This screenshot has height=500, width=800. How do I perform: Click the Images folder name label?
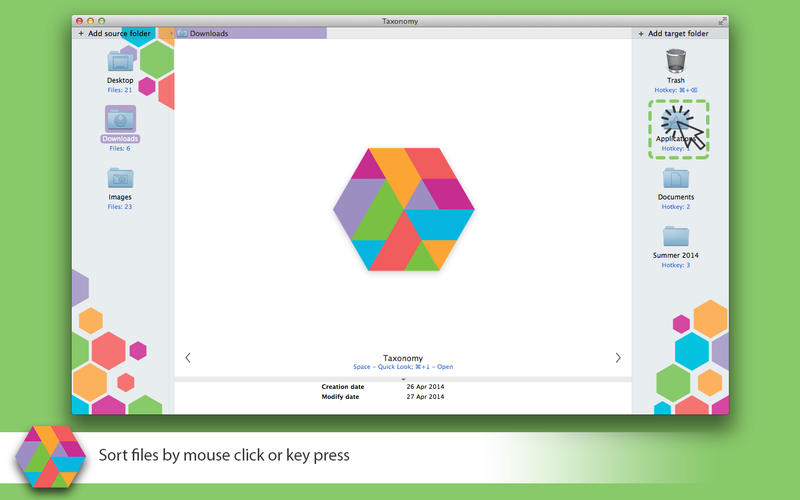120,197
